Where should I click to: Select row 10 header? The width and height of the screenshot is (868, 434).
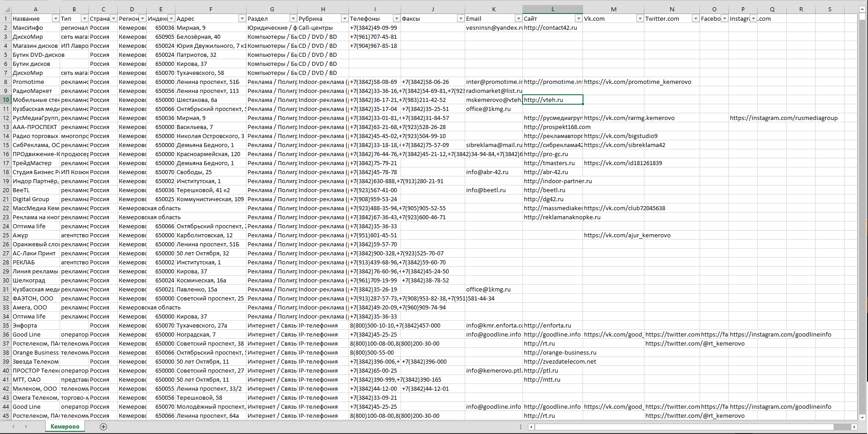coord(6,100)
